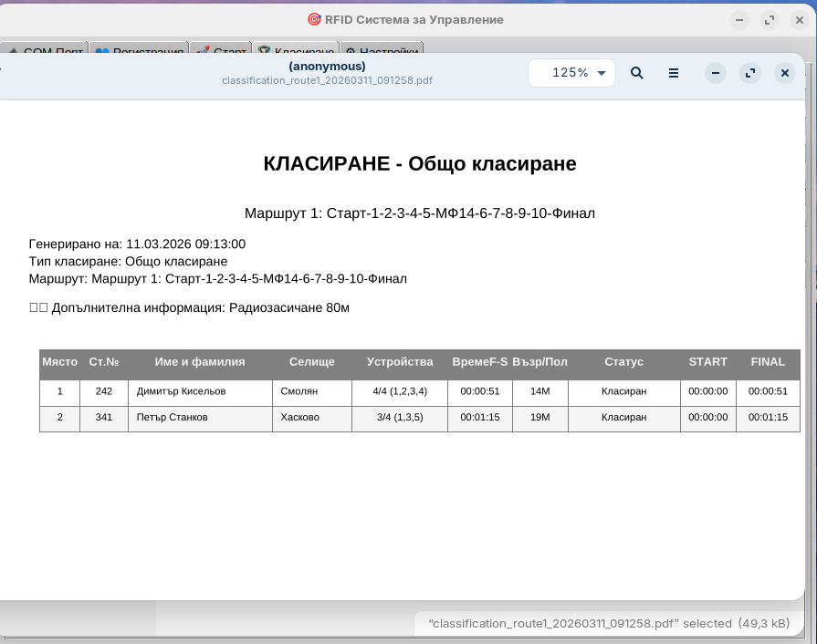This screenshot has width=817, height=644.
Task: Click the Статус column header in table
Action: 623,362
